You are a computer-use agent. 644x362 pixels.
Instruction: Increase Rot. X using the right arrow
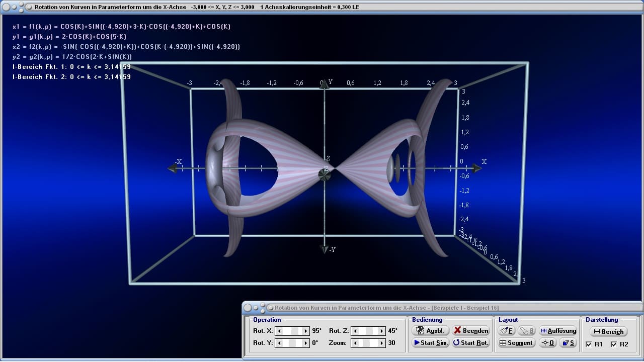click(305, 331)
